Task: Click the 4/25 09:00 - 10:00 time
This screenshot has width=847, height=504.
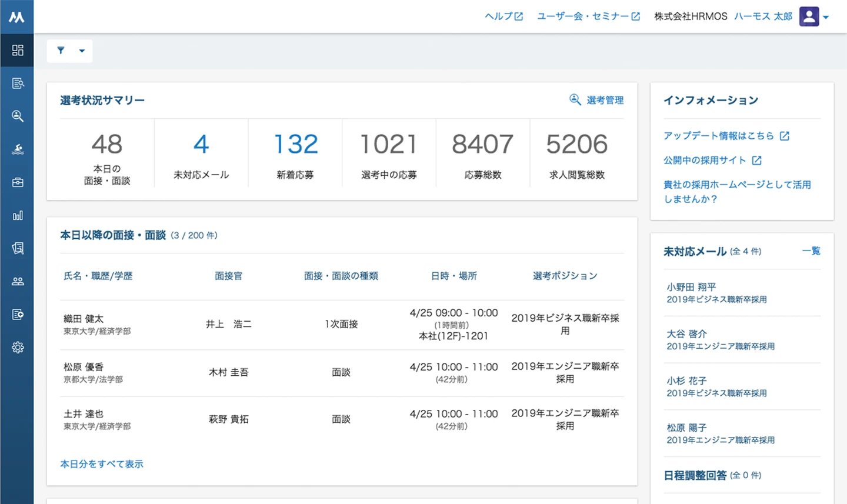Action: click(453, 313)
